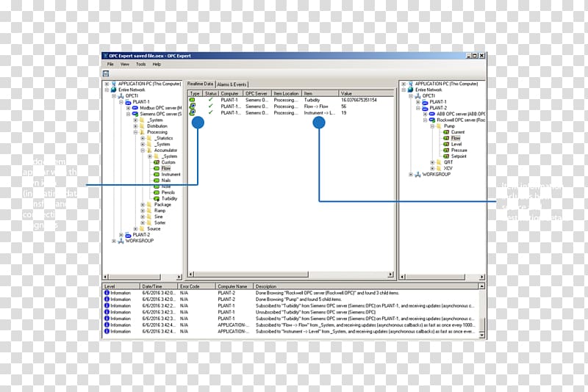The width and height of the screenshot is (588, 392).
Task: Click the Error Code log column header
Action: (197, 286)
